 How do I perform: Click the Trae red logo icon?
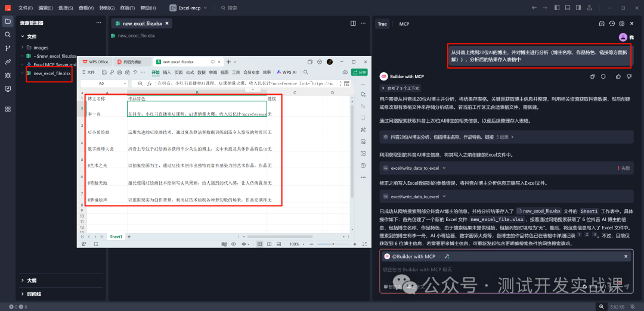pyautogui.click(x=8, y=8)
